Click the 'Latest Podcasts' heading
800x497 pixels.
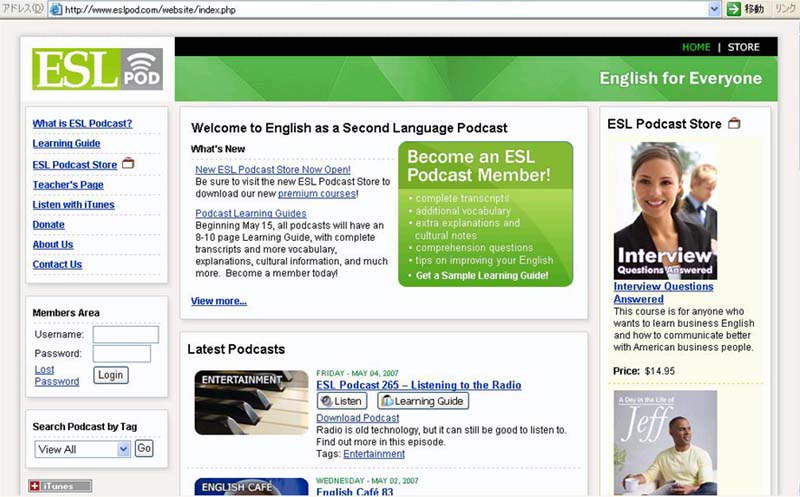click(236, 349)
